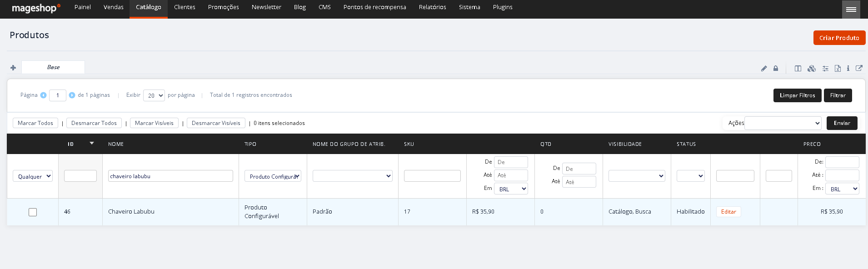Add a new view with plus icon
The height and width of the screenshot is (269, 868).
[13, 68]
